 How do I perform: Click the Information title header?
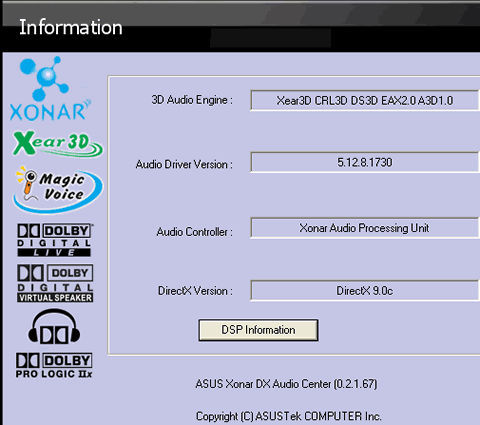[x=71, y=27]
